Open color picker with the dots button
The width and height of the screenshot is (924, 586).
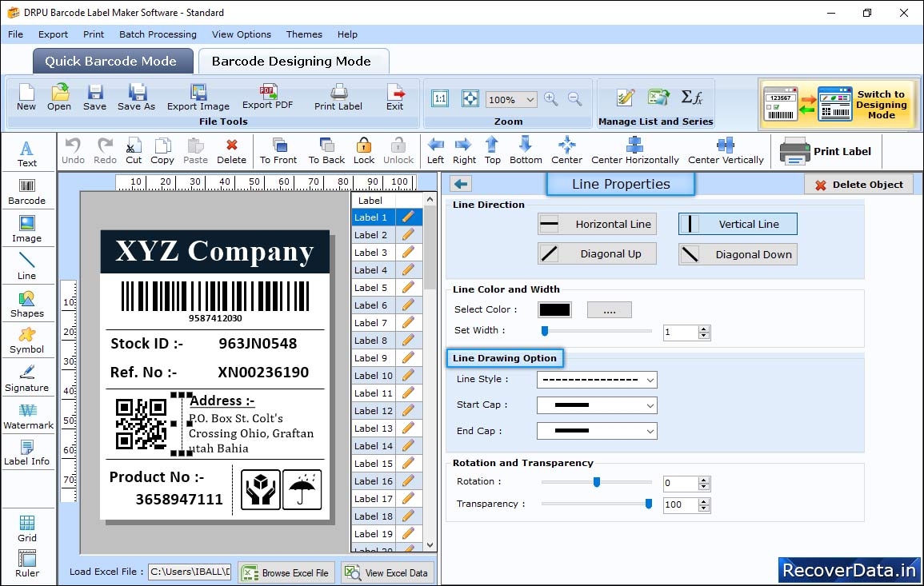pyautogui.click(x=610, y=309)
